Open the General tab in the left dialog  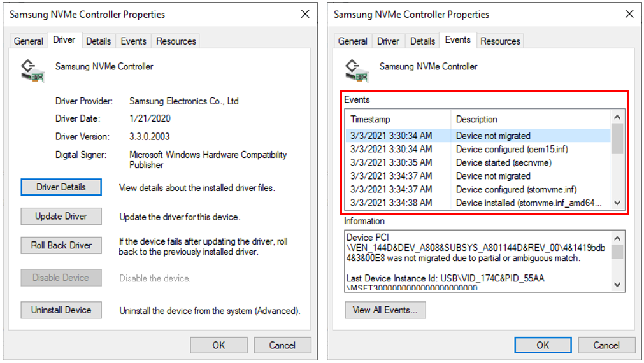(x=28, y=41)
